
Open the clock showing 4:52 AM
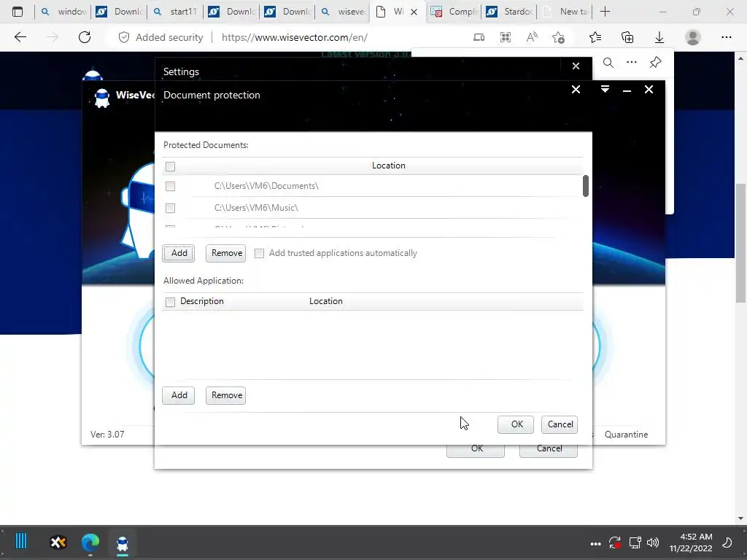click(691, 542)
